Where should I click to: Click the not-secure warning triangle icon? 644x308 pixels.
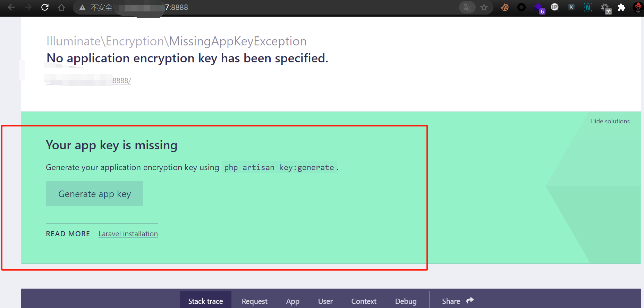pyautogui.click(x=82, y=8)
